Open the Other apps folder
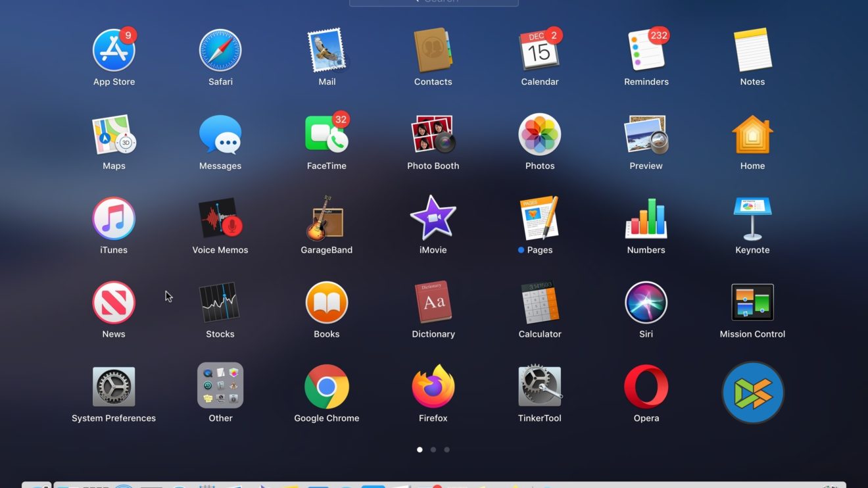The width and height of the screenshot is (868, 488). (x=220, y=385)
